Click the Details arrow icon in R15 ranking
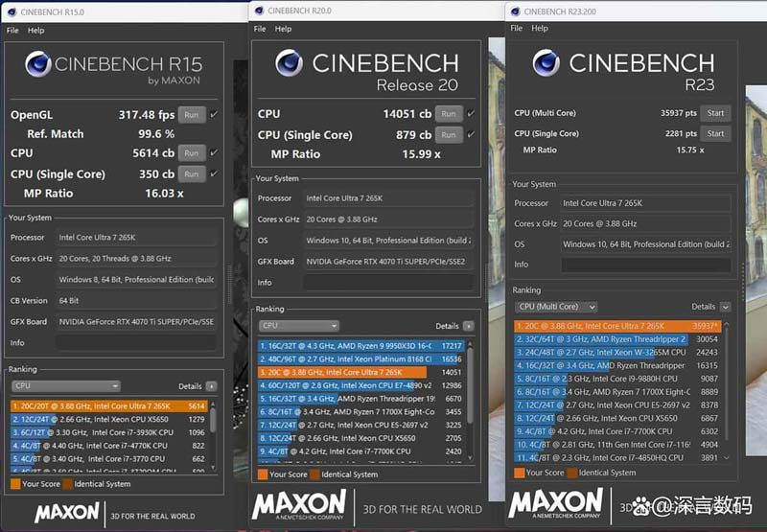Screen dimensions: 767x532 tap(212, 386)
